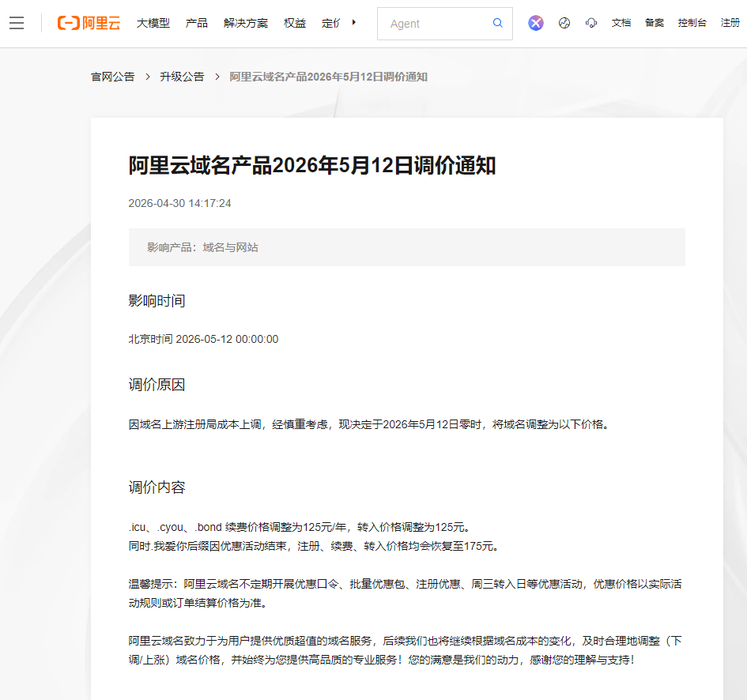Screen dimensions: 747x700
Task: Open the 权益 menu
Action: 294,23
